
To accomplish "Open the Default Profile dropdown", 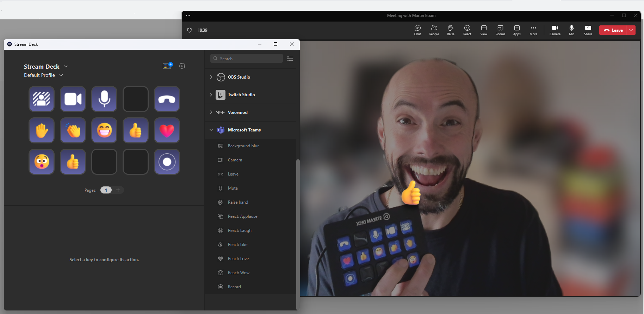I will (x=43, y=75).
